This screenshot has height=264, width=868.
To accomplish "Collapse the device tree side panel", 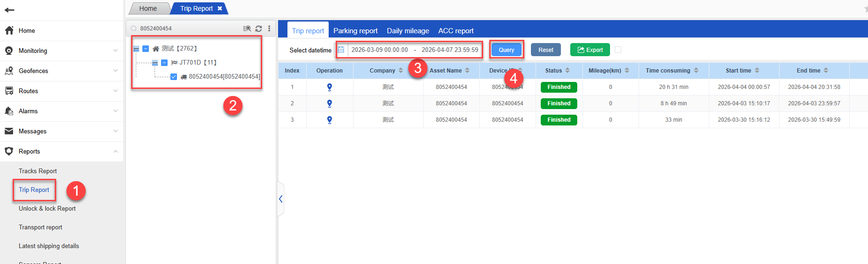I will click(280, 199).
